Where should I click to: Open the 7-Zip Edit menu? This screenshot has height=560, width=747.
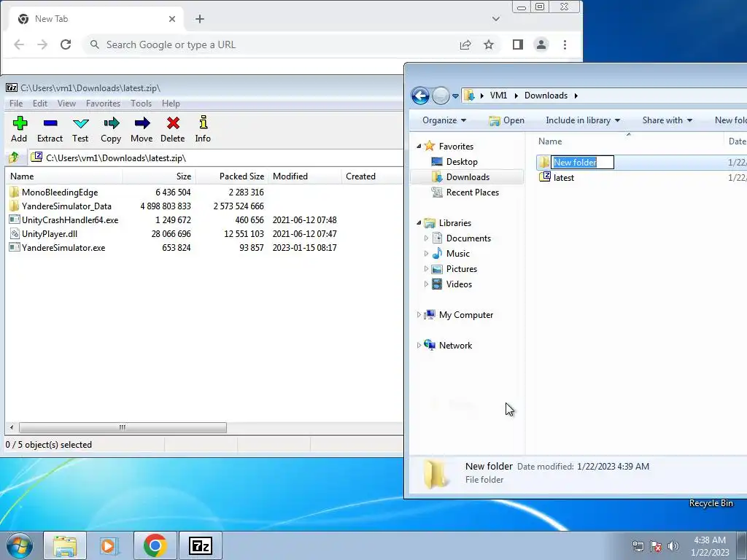click(40, 104)
